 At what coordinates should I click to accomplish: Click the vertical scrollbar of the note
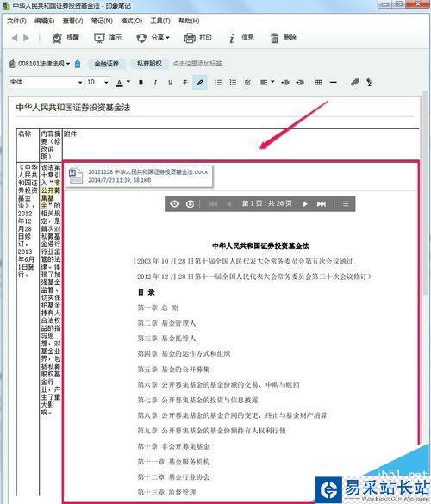coord(425,193)
